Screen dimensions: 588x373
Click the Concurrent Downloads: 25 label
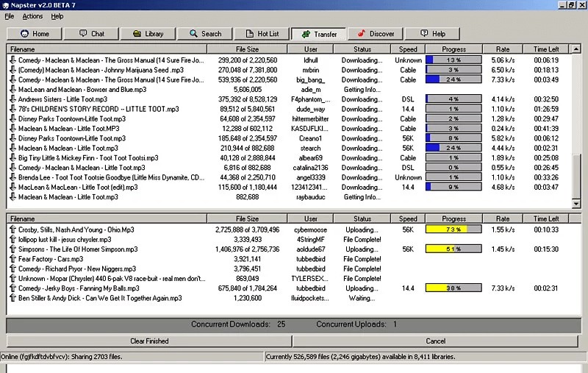point(238,324)
